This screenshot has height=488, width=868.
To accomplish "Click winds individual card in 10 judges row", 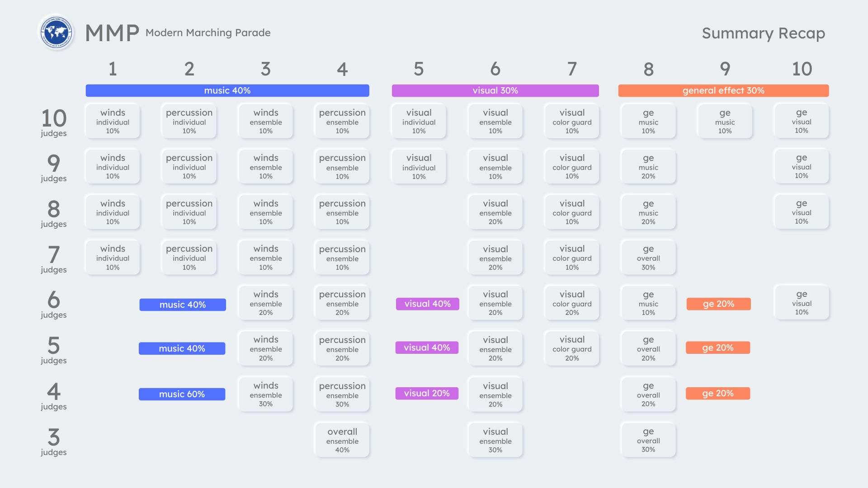I will tap(113, 121).
